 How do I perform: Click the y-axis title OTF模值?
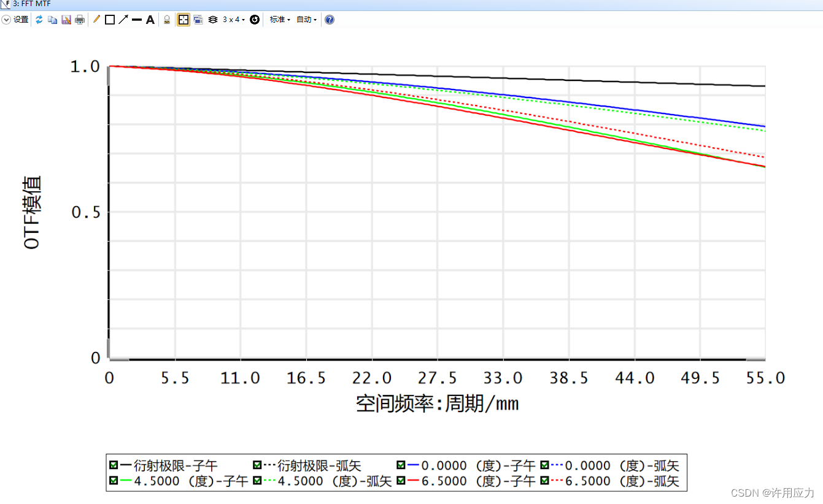32,212
